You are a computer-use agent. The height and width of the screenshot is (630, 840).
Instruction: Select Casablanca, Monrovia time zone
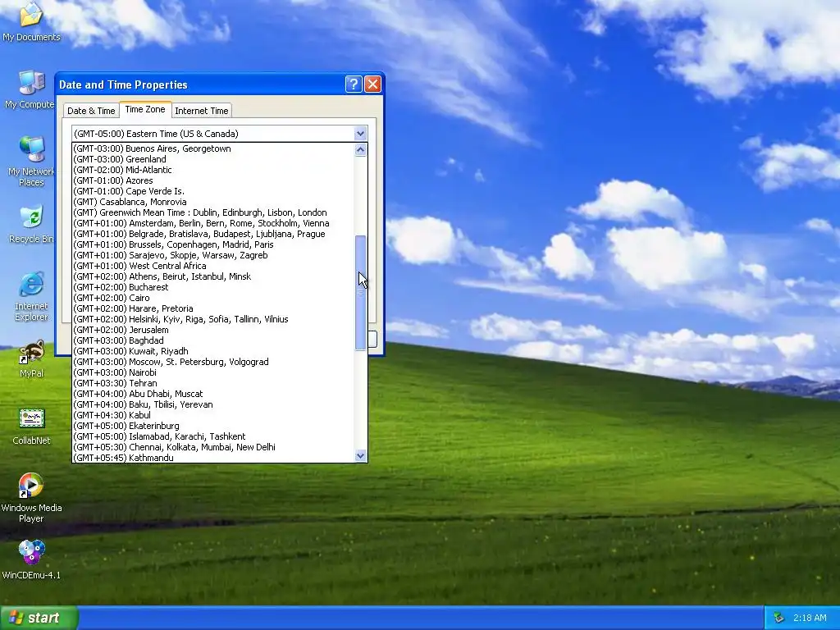coord(213,202)
